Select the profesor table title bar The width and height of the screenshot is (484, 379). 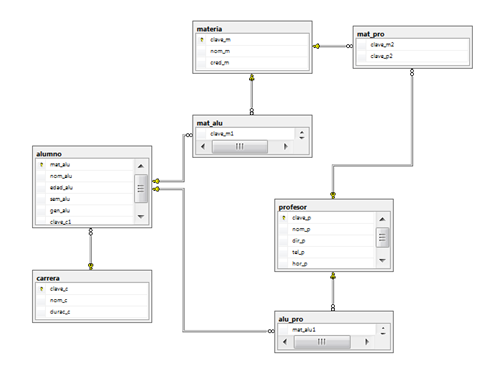coord(334,207)
